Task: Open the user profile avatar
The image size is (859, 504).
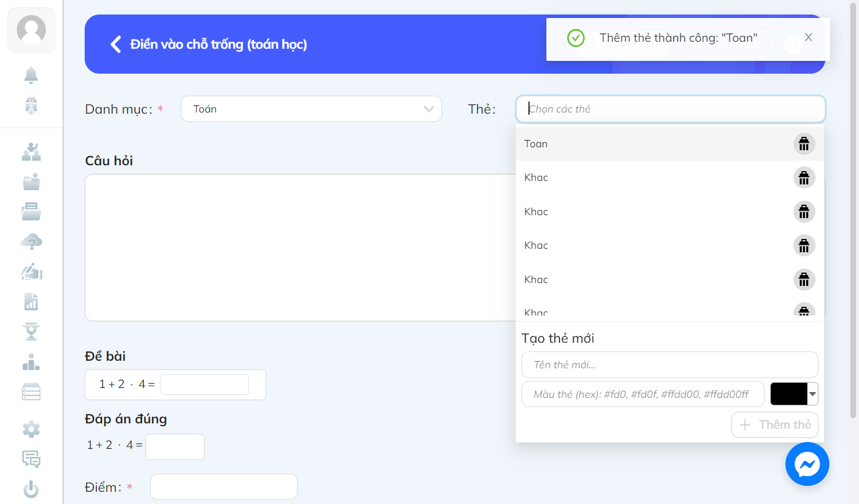Action: click(x=31, y=30)
